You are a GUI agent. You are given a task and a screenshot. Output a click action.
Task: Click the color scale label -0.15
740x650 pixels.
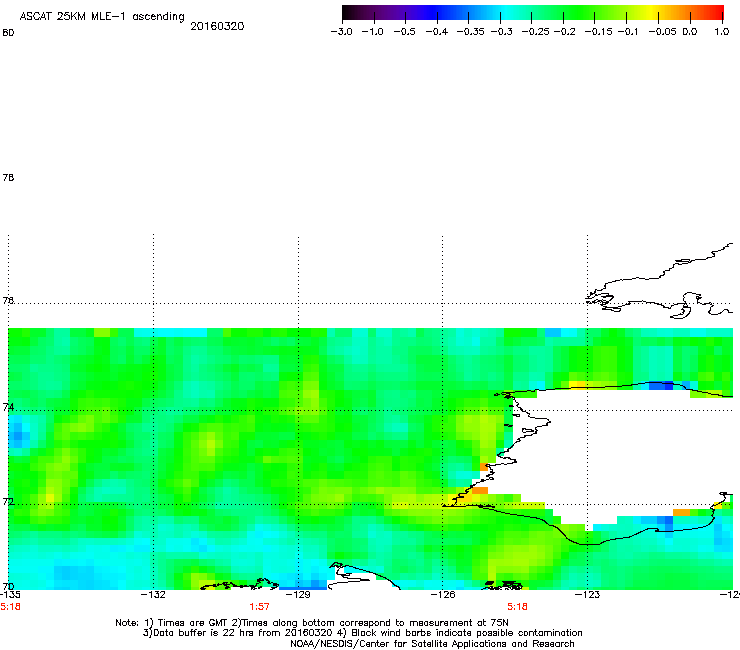coord(598,32)
